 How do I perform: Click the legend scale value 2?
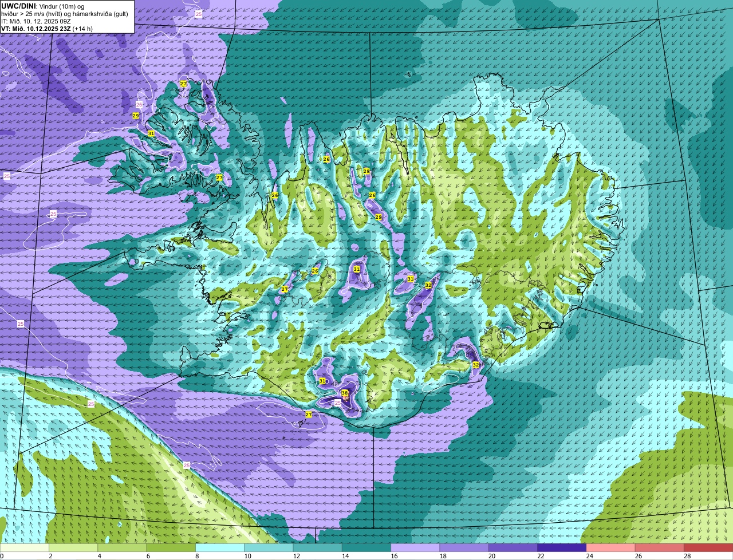tap(50, 556)
